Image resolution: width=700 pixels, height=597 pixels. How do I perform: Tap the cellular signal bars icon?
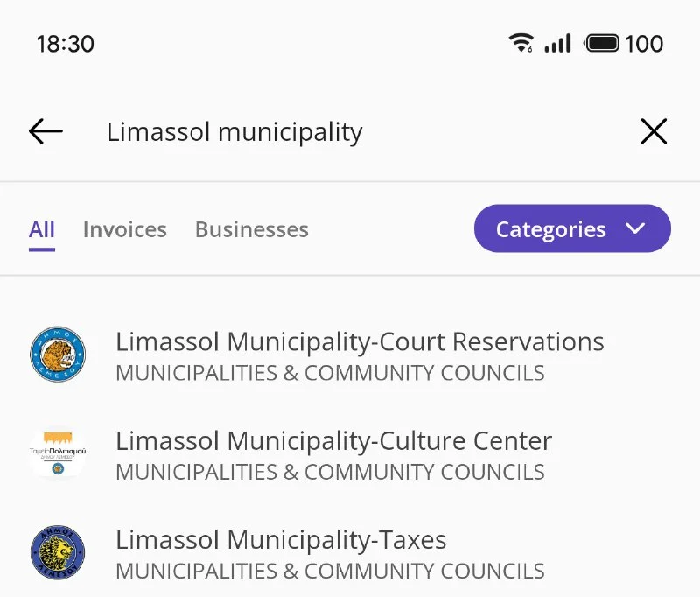557,43
